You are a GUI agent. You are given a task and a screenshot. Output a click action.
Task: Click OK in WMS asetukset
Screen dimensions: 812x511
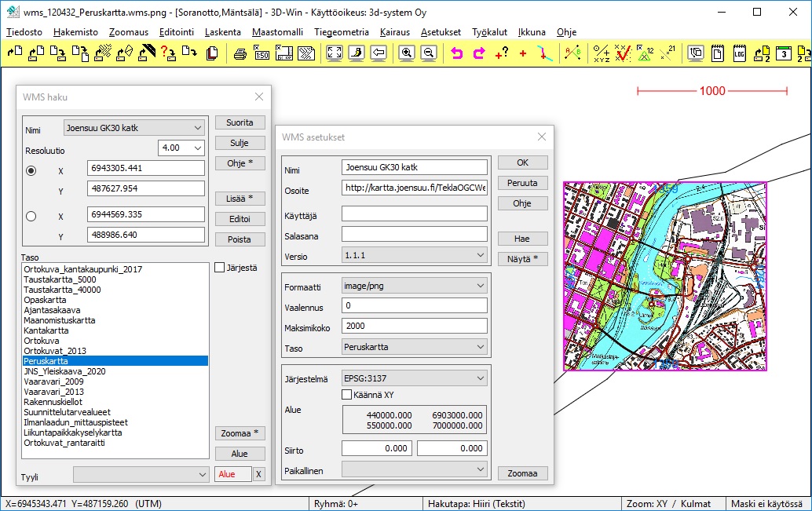(x=522, y=162)
